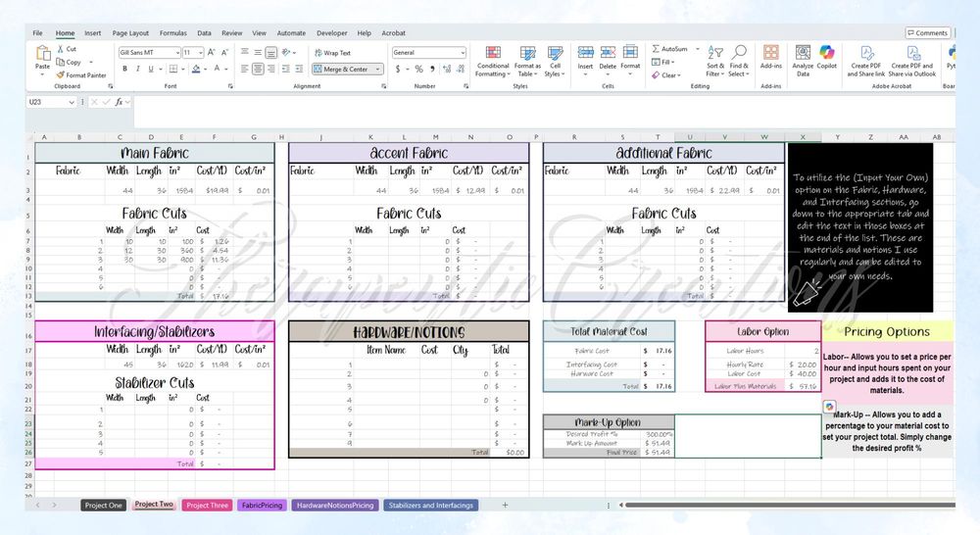This screenshot has height=535, width=980.
Task: Click the Comments button
Action: click(x=928, y=33)
